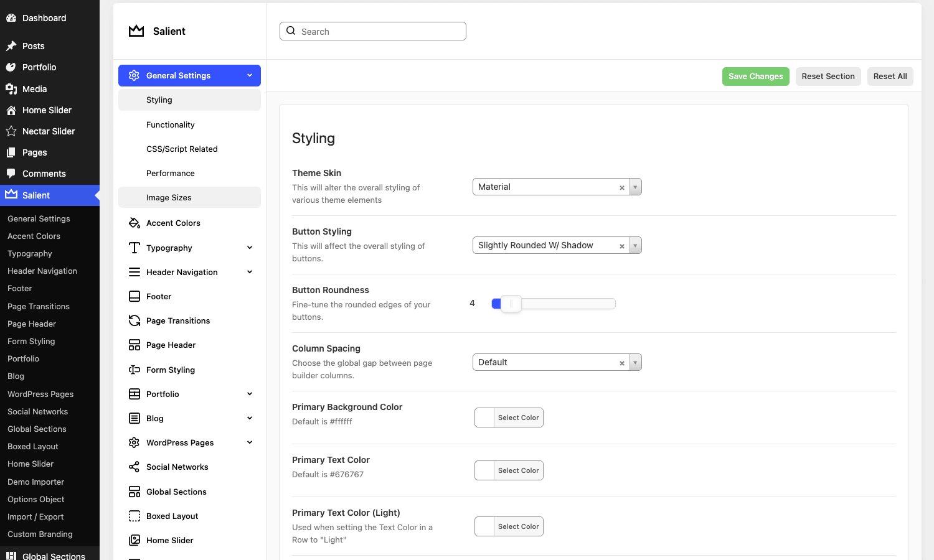Screen dimensions: 934x560
Task: Click the Nectar Slider star icon
Action: tap(11, 131)
